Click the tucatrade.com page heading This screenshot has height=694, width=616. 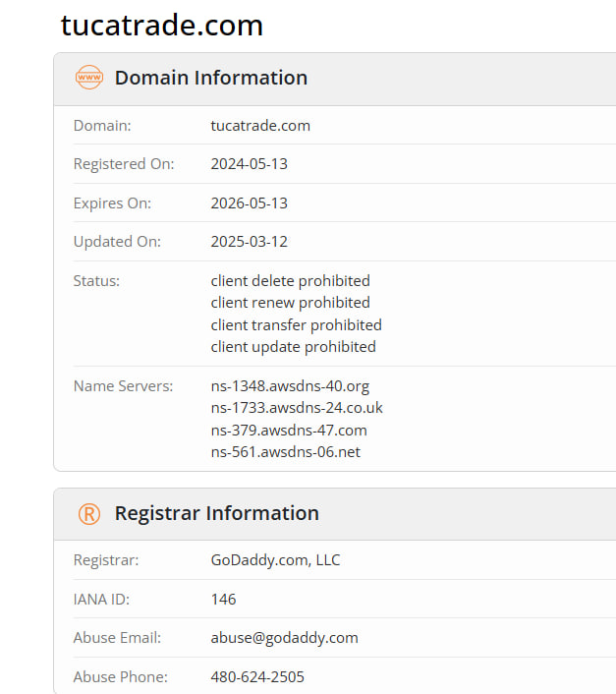162,26
